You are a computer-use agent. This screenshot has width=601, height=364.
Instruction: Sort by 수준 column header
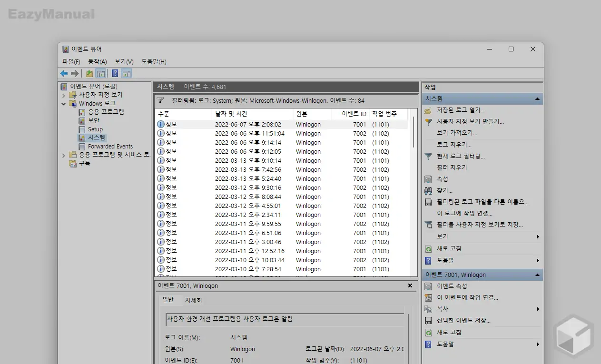(x=183, y=114)
